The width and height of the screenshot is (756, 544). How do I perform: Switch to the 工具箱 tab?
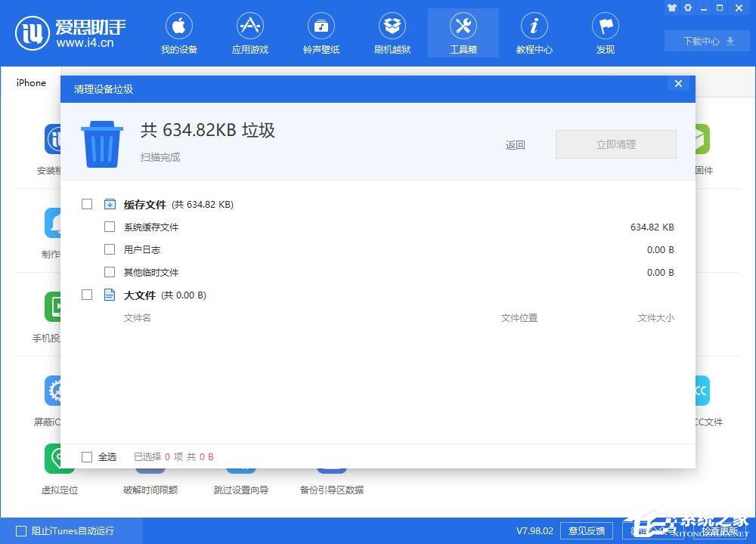click(x=463, y=32)
